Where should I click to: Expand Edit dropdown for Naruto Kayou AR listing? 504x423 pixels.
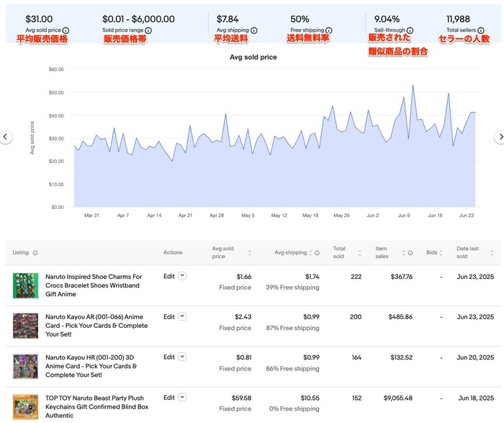182,316
